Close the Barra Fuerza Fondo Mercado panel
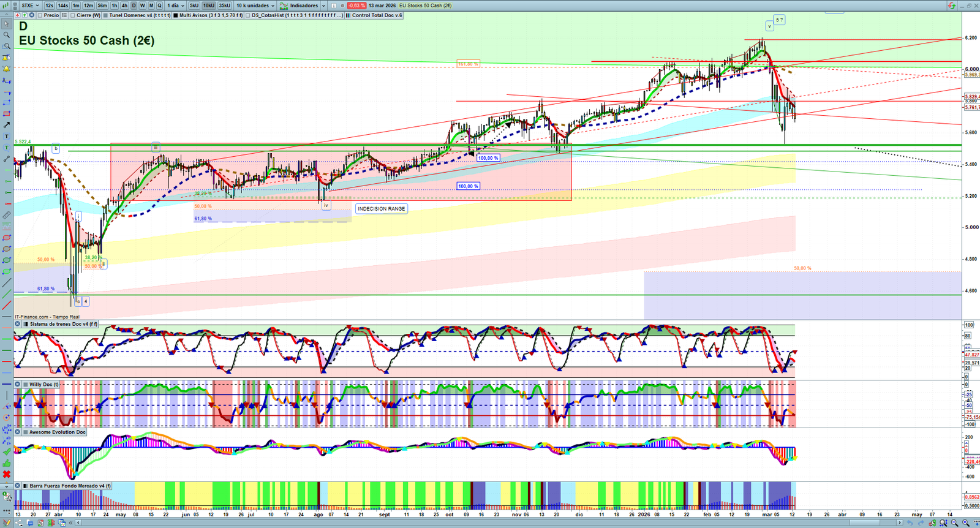This screenshot has height=528, width=980. click(x=18, y=486)
